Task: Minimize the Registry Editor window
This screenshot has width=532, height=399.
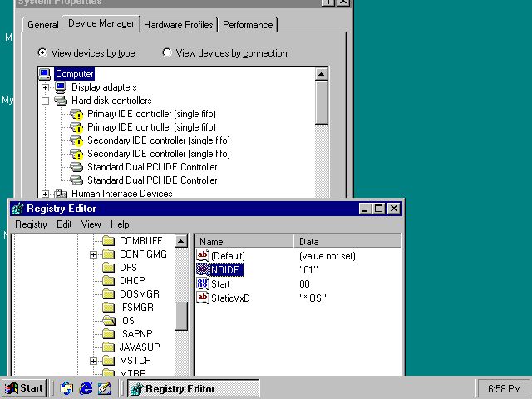Action: click(366, 209)
